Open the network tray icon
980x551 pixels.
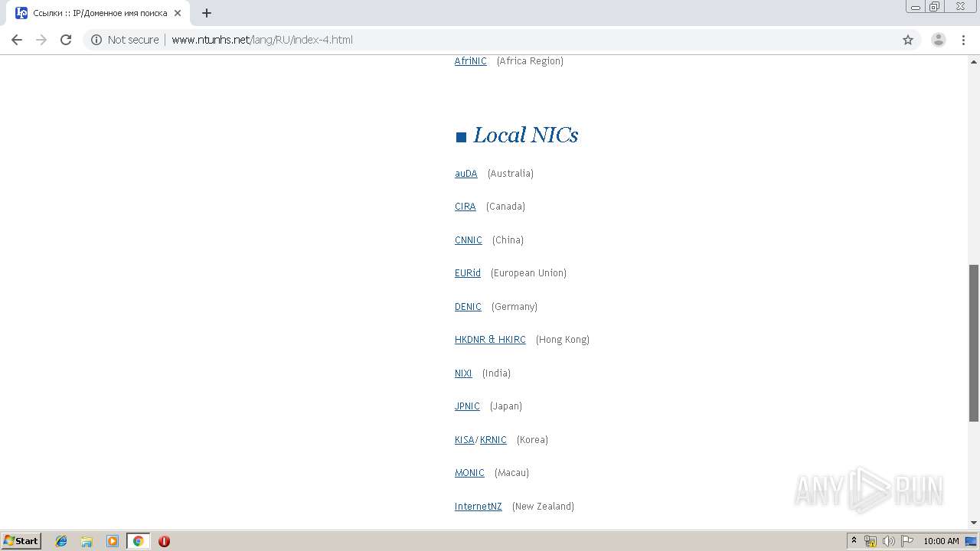pyautogui.click(x=871, y=541)
